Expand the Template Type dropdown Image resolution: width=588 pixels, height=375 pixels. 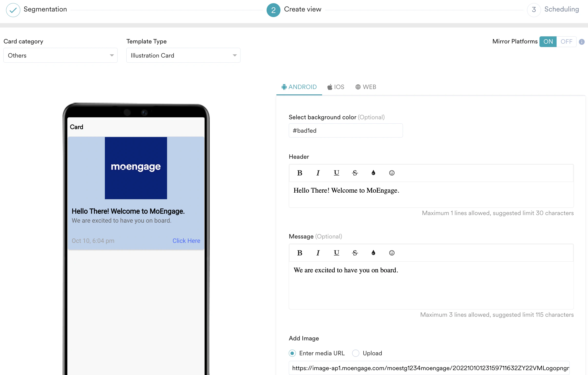183,55
